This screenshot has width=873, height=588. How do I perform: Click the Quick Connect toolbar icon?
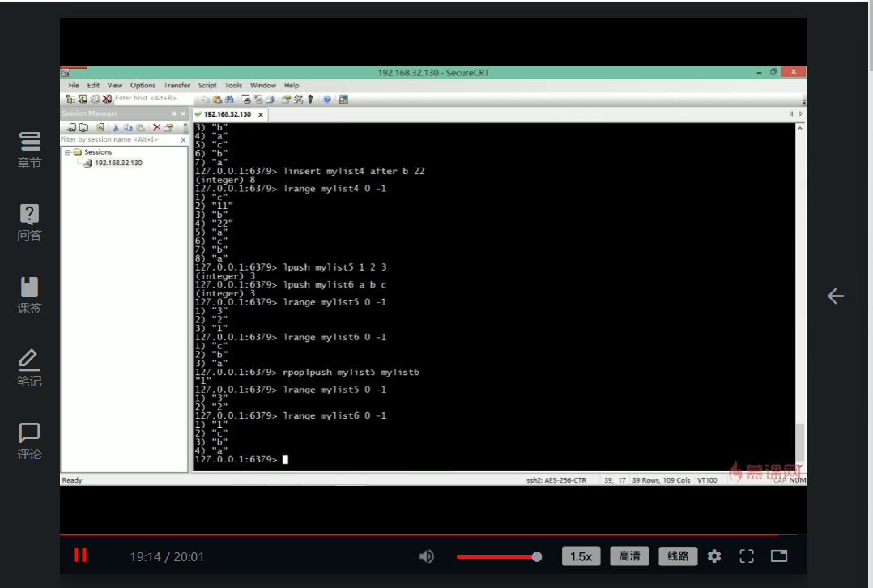[83, 99]
